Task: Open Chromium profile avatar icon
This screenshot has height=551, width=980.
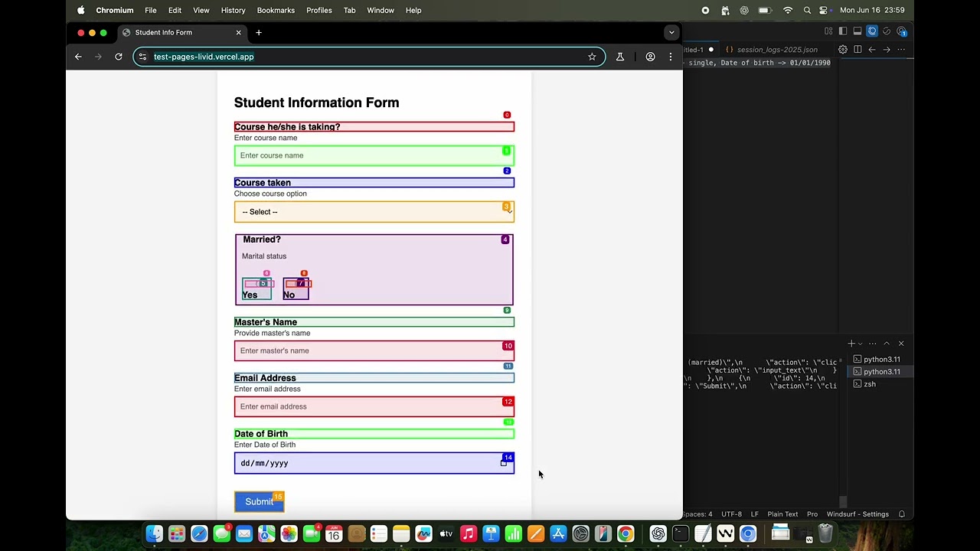Action: click(650, 57)
